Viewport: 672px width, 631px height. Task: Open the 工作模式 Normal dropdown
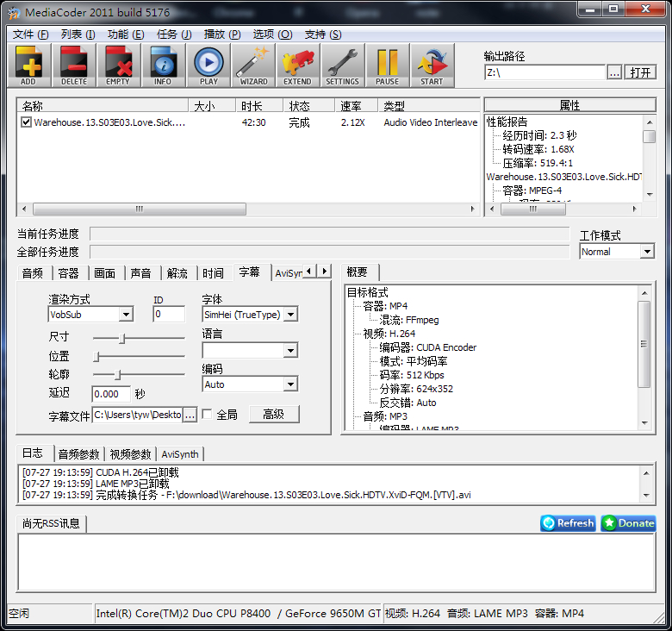tap(647, 251)
